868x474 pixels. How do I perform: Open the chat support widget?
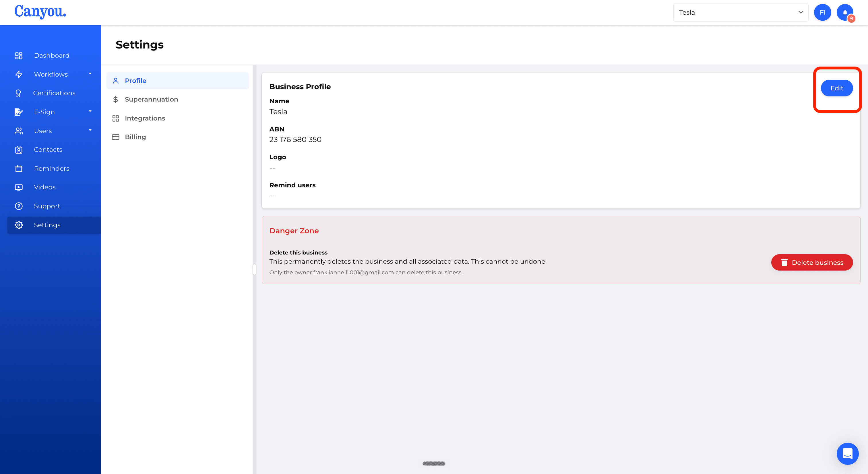point(847,453)
